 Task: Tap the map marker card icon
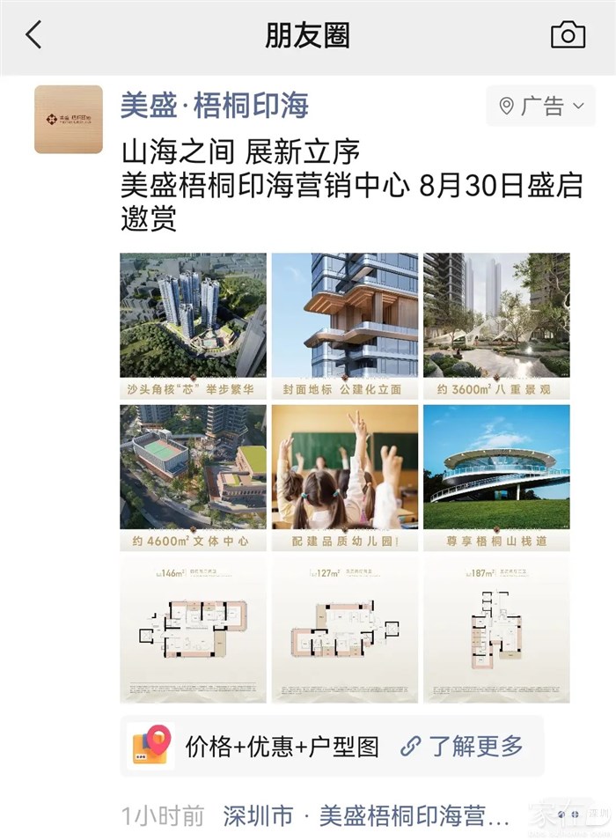[x=152, y=745]
